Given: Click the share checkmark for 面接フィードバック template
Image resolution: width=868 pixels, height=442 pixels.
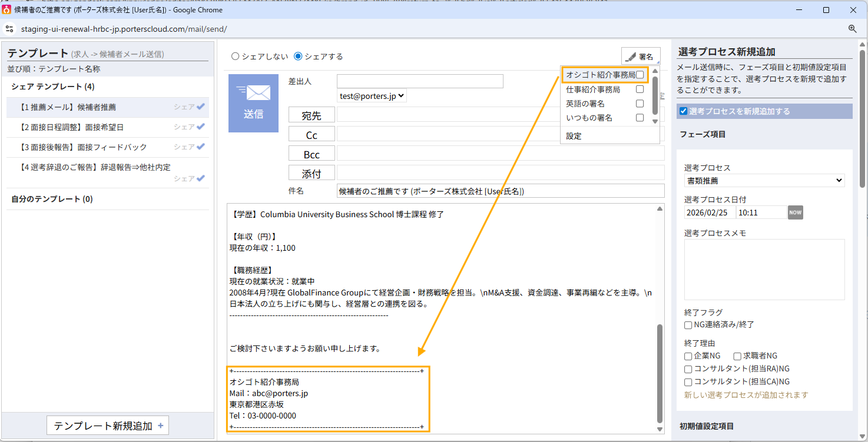Looking at the screenshot, I should (x=201, y=147).
